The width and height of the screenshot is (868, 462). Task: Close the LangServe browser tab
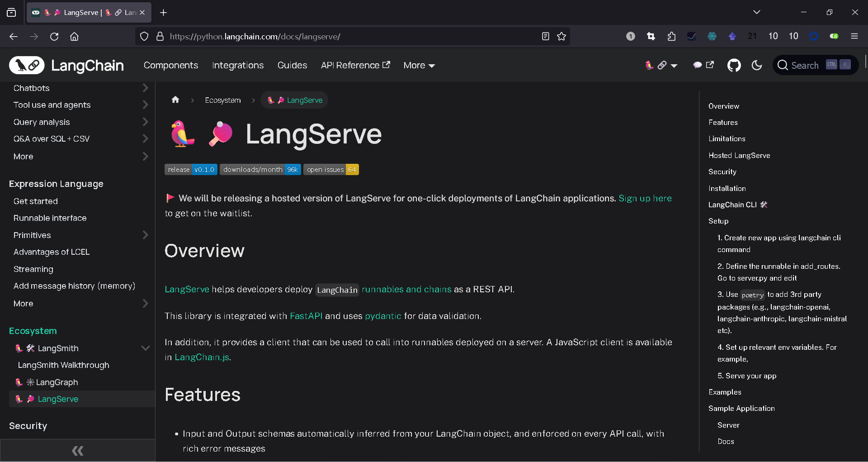point(142,13)
